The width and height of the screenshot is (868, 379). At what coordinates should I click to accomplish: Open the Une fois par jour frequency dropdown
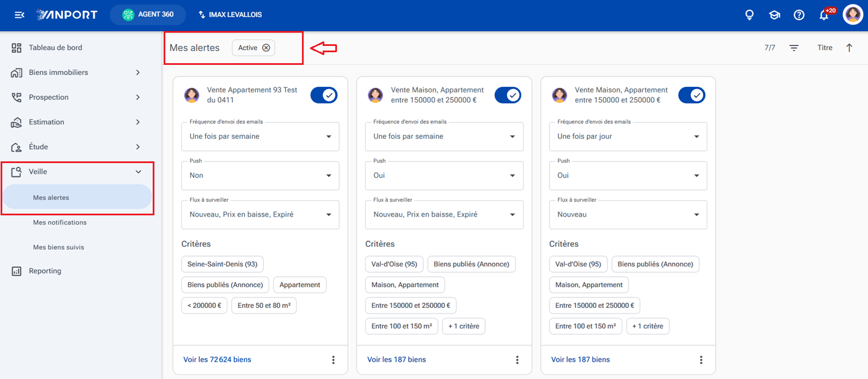pos(628,137)
